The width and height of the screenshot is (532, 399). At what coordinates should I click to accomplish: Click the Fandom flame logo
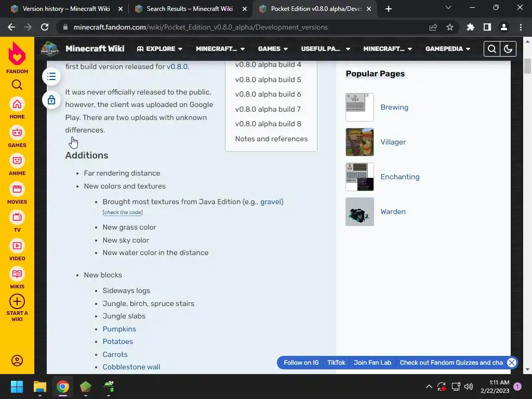pos(17,54)
